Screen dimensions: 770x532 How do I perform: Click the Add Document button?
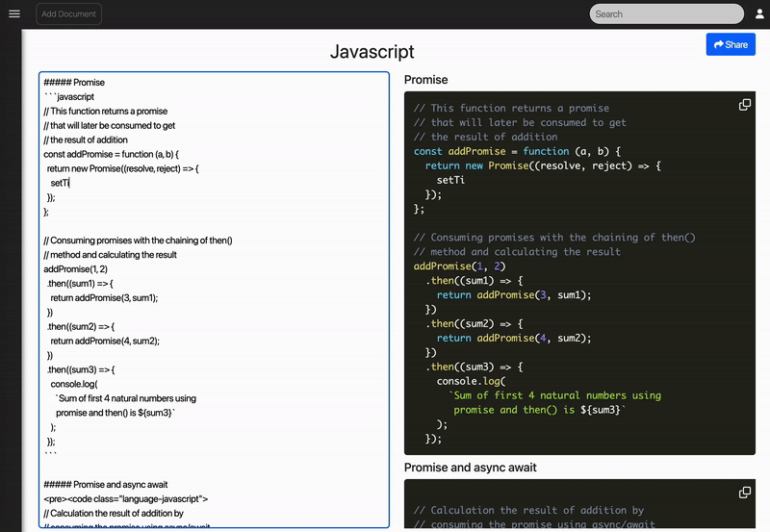(68, 13)
